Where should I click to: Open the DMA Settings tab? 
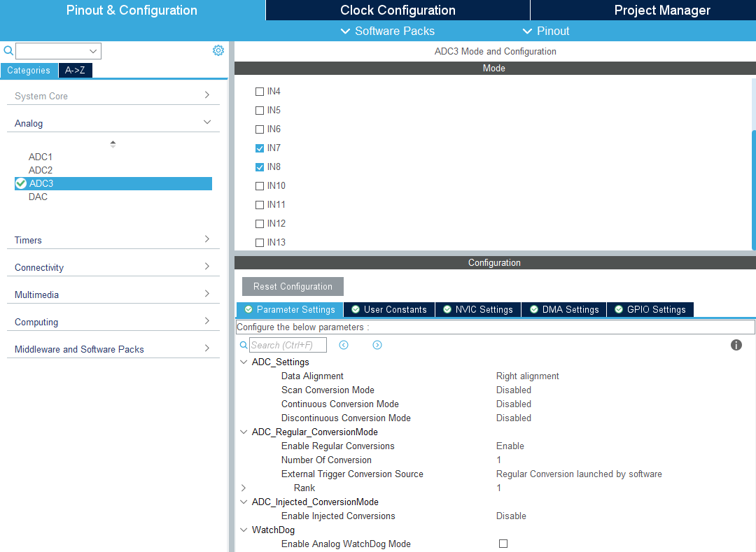(564, 309)
